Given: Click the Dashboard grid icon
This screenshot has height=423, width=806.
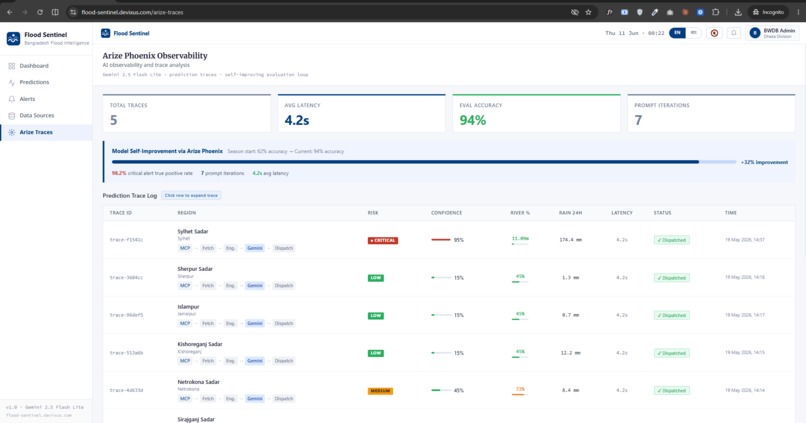Looking at the screenshot, I should point(12,66).
